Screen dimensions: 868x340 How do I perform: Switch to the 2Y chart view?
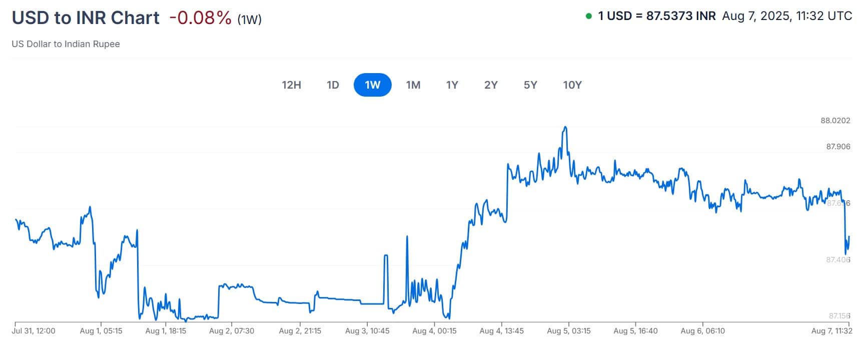click(x=490, y=85)
